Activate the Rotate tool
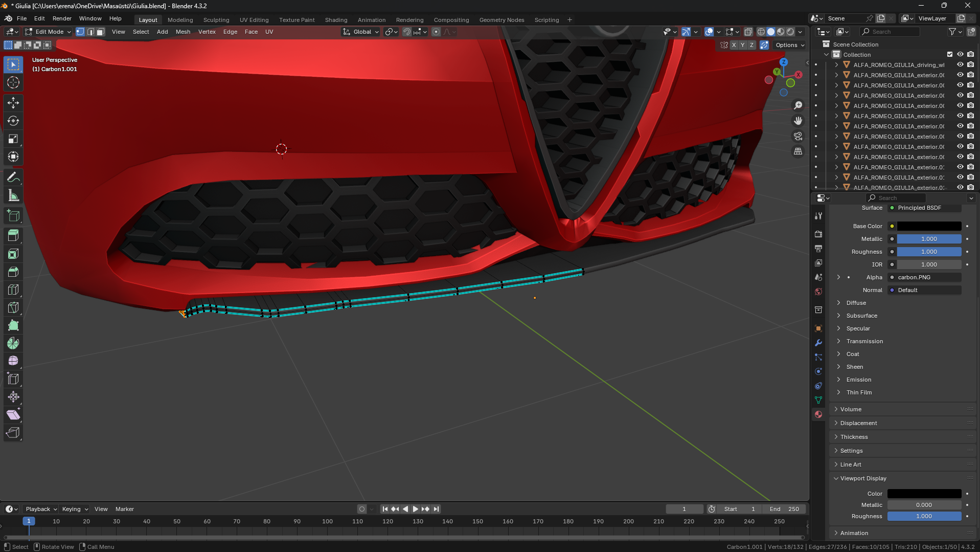Image resolution: width=980 pixels, height=552 pixels. 13,121
